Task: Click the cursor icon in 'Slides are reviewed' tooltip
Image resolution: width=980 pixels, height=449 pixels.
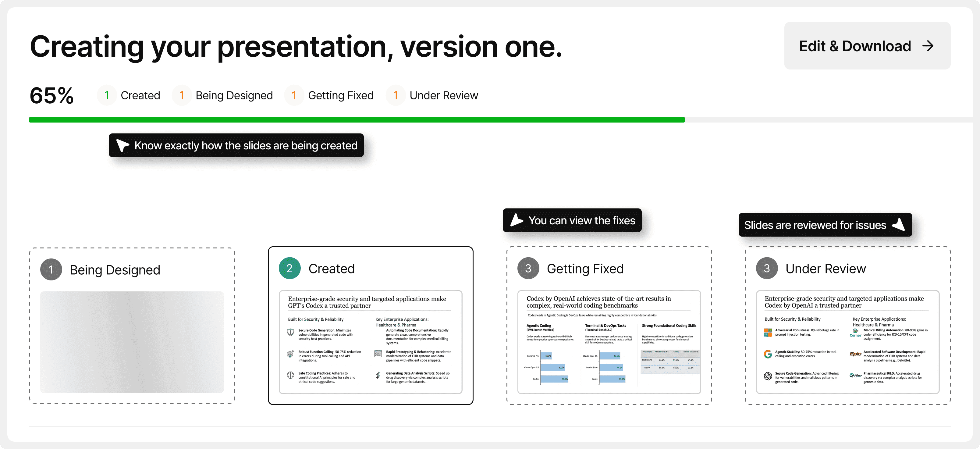Action: click(899, 225)
